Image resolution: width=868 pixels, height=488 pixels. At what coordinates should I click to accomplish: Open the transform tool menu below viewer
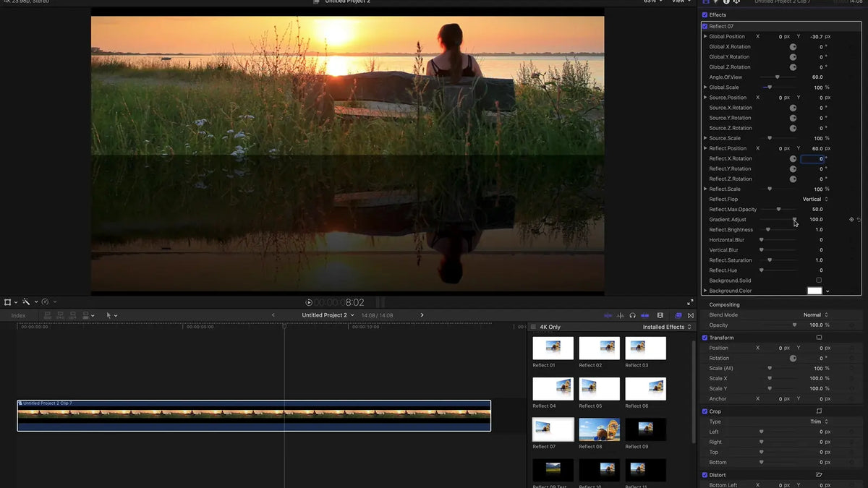coord(9,301)
